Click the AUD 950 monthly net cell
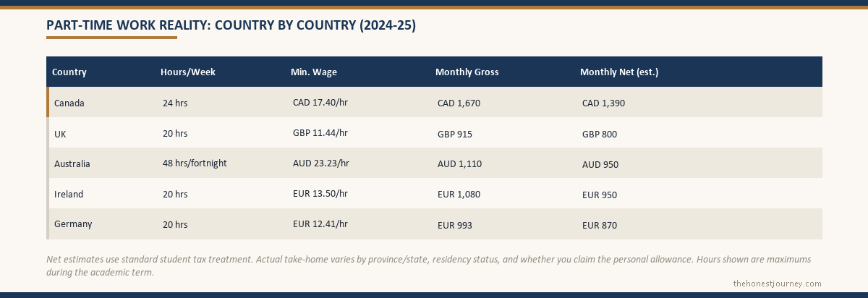Image resolution: width=868 pixels, height=298 pixels. pyautogui.click(x=600, y=164)
